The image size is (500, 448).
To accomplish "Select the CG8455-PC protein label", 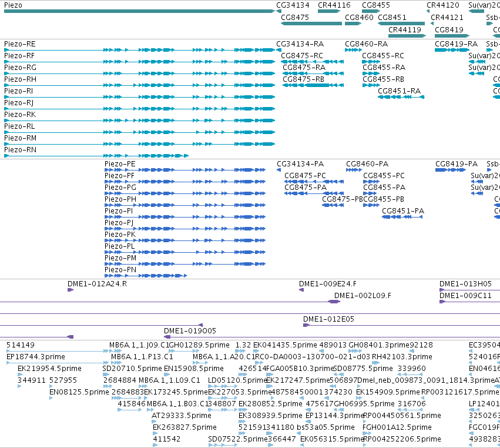I will click(384, 176).
